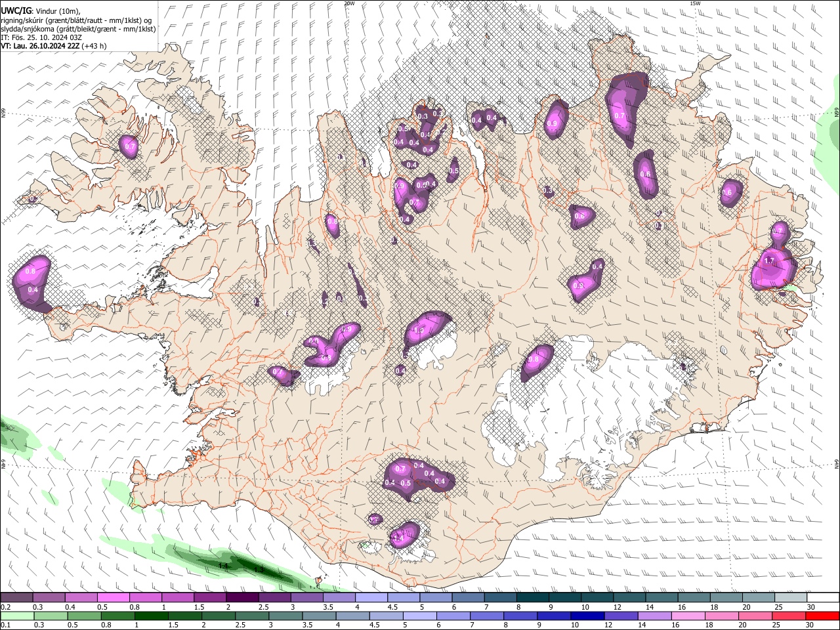
Task: Select the deep navy blue 10 rain legend swatch
Action: click(587, 616)
